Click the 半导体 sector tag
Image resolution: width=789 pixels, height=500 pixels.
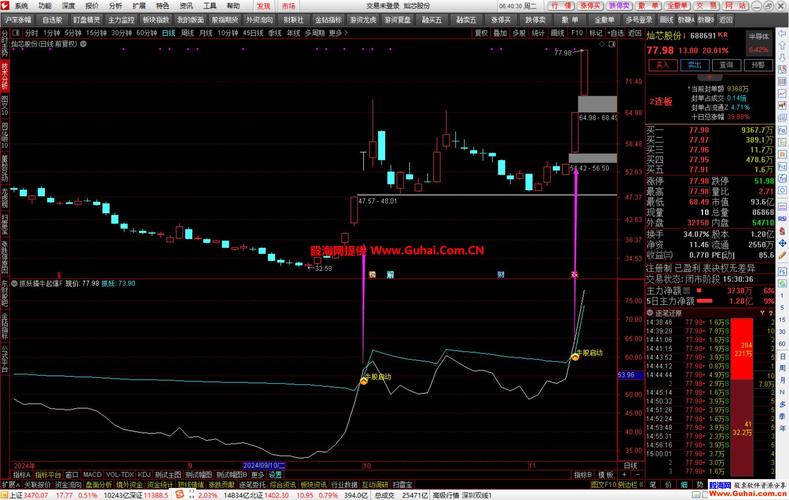coord(758,36)
